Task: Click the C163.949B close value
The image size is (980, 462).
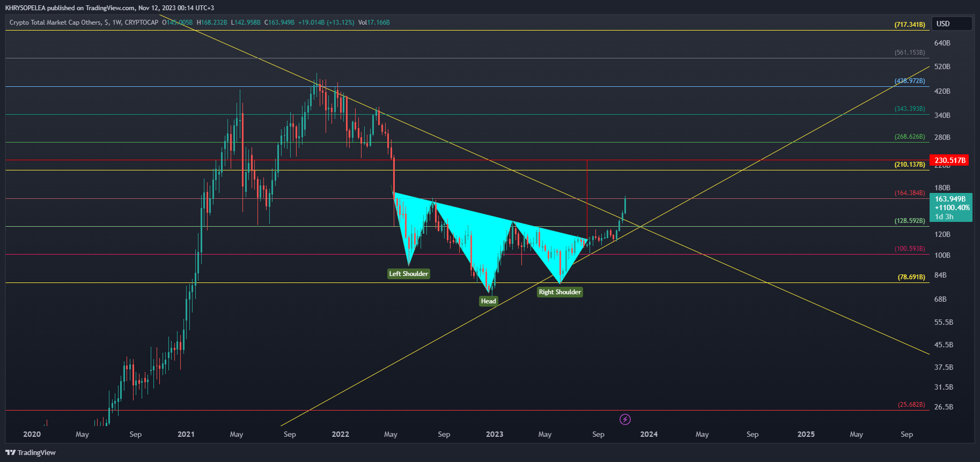Action: [279, 23]
